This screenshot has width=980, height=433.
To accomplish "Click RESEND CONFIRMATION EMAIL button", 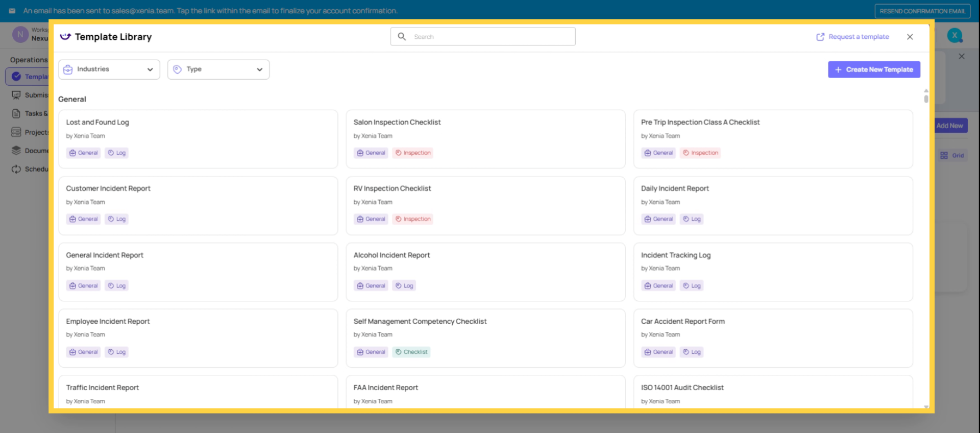I will [x=922, y=11].
